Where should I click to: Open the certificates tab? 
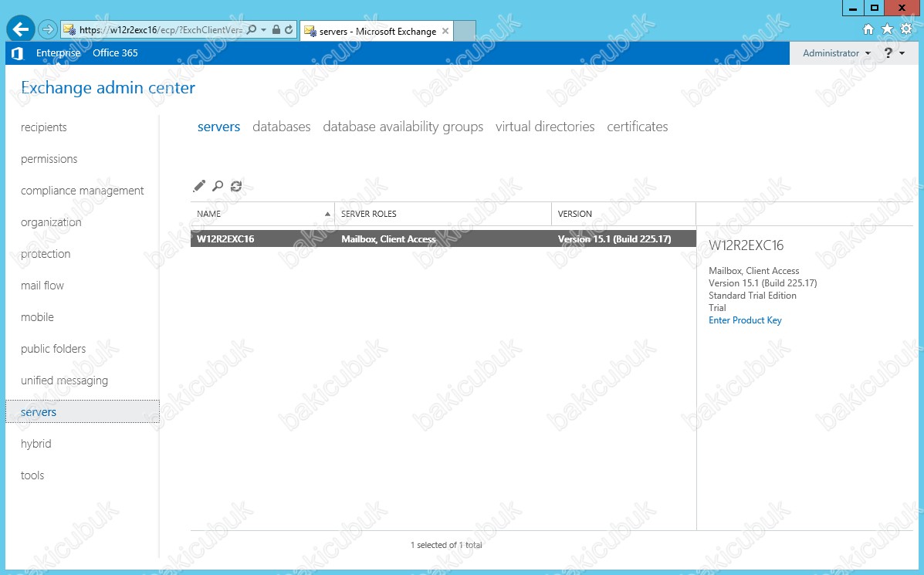[638, 127]
